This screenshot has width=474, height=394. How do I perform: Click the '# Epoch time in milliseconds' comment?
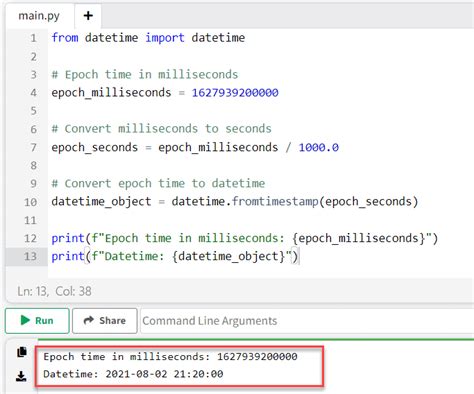click(x=145, y=74)
